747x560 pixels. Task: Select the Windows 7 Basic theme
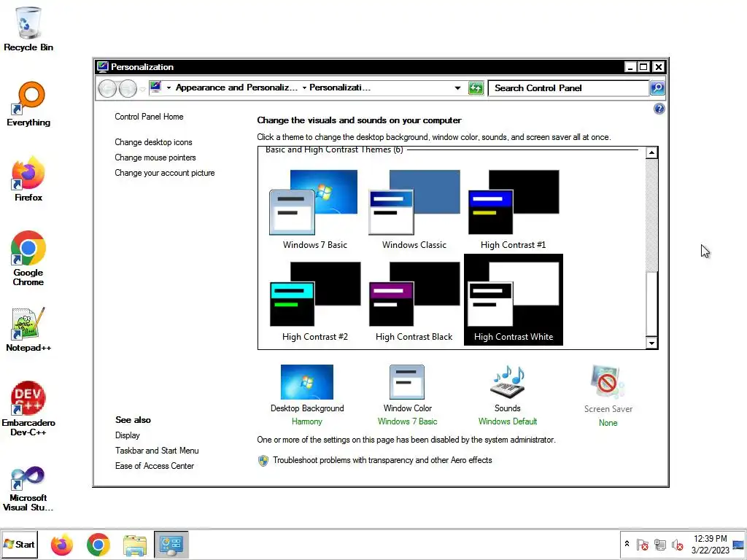click(315, 209)
